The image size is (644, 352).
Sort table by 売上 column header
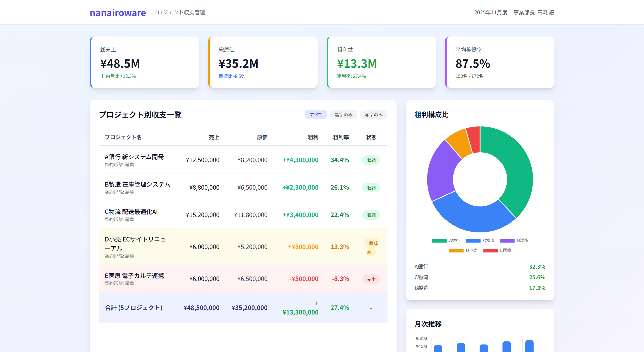(x=214, y=137)
